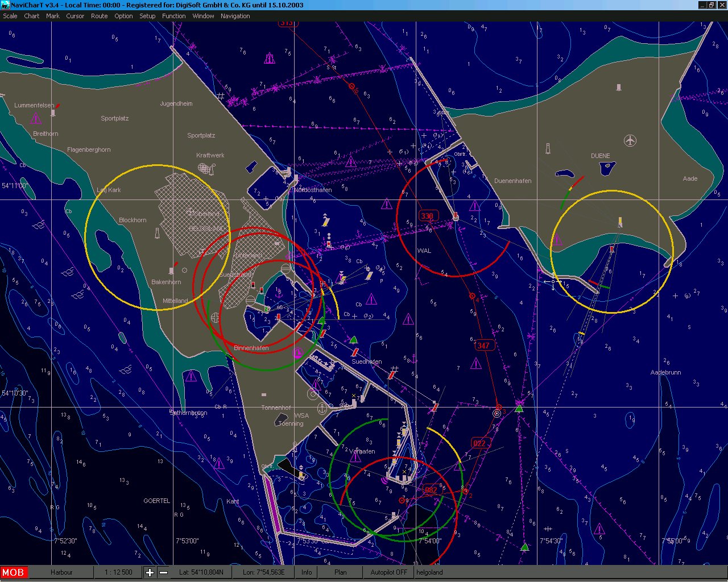Open the Route menu
728x582 pixels.
click(99, 16)
